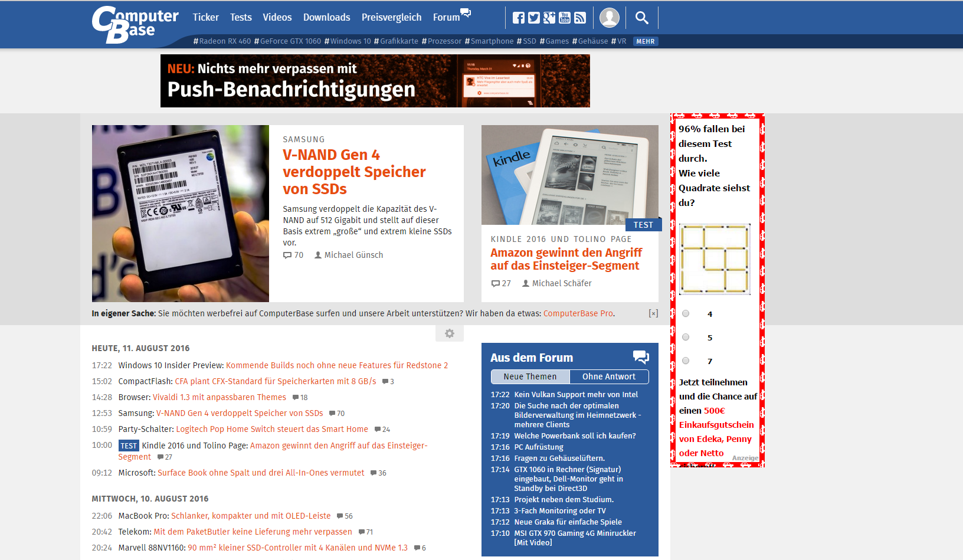Open the search magnifier icon
The image size is (963, 560).
coord(642,18)
